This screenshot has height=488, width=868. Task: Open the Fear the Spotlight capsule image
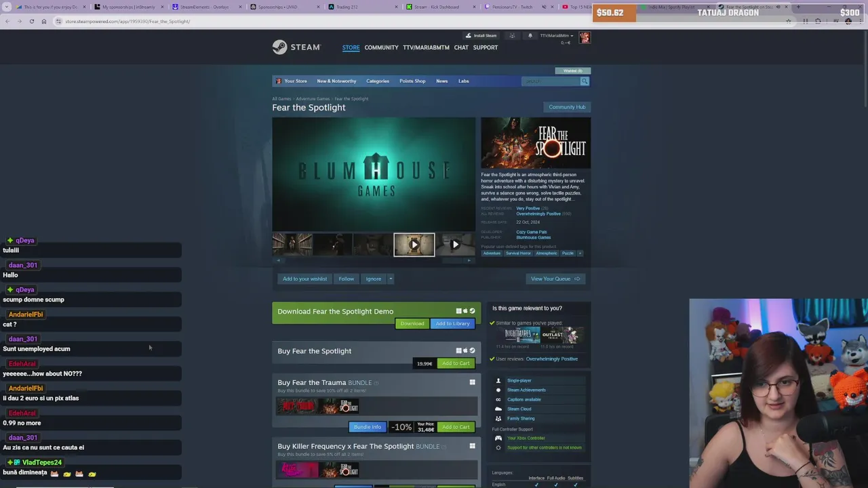tap(536, 143)
